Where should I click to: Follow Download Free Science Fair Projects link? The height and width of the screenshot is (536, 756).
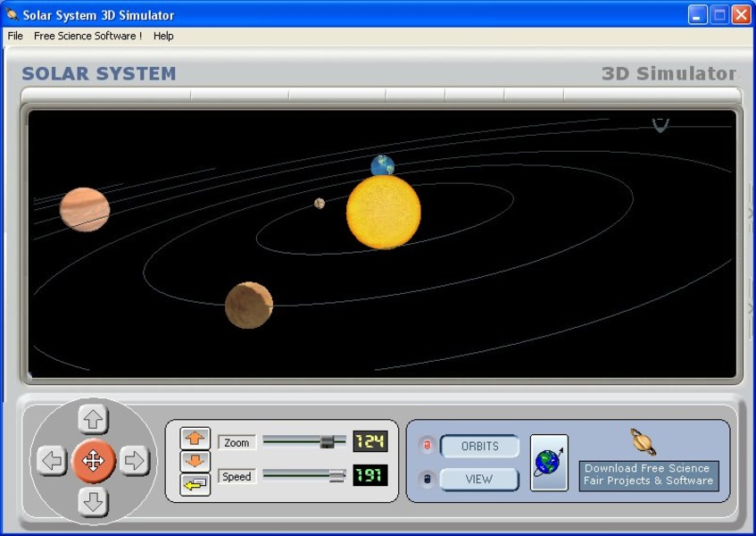(x=648, y=474)
